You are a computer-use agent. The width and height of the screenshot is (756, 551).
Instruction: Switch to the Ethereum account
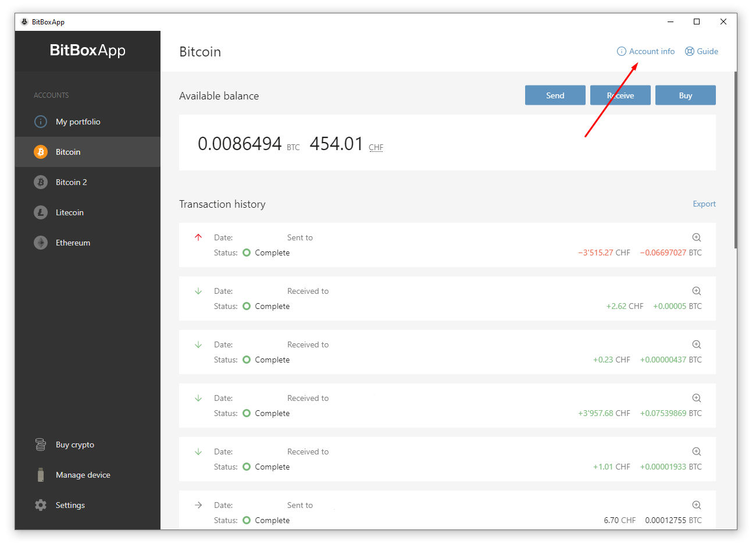coord(87,243)
